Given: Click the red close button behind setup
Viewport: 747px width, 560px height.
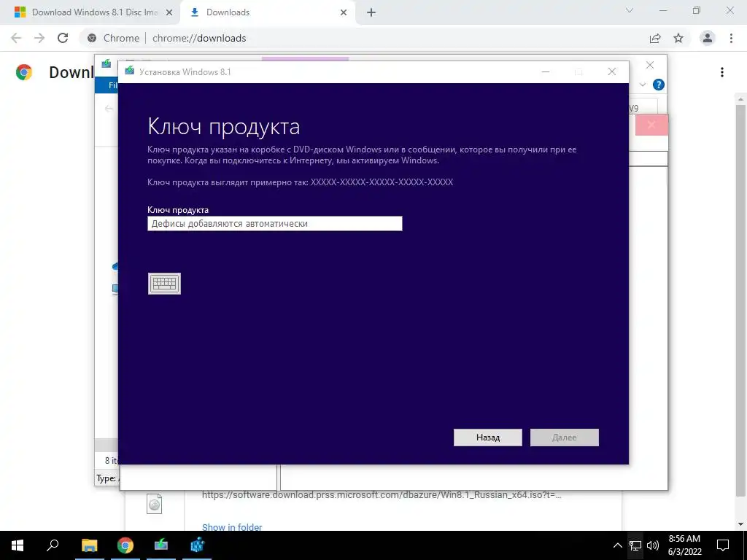Looking at the screenshot, I should [651, 125].
